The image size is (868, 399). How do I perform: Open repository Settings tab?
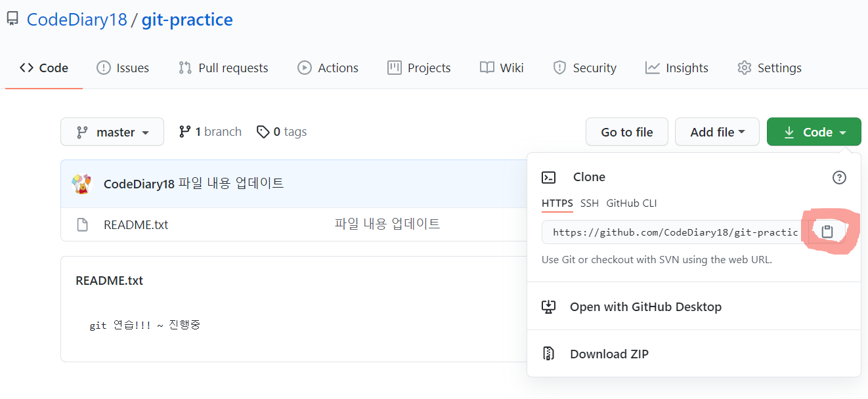pos(770,68)
